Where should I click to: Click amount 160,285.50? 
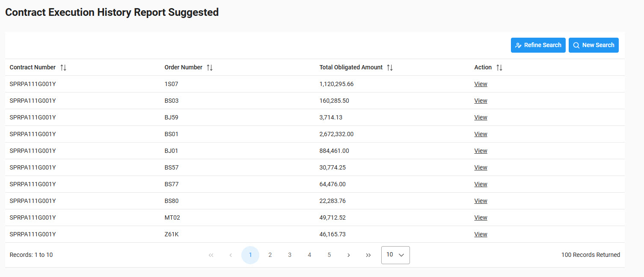pyautogui.click(x=334, y=101)
